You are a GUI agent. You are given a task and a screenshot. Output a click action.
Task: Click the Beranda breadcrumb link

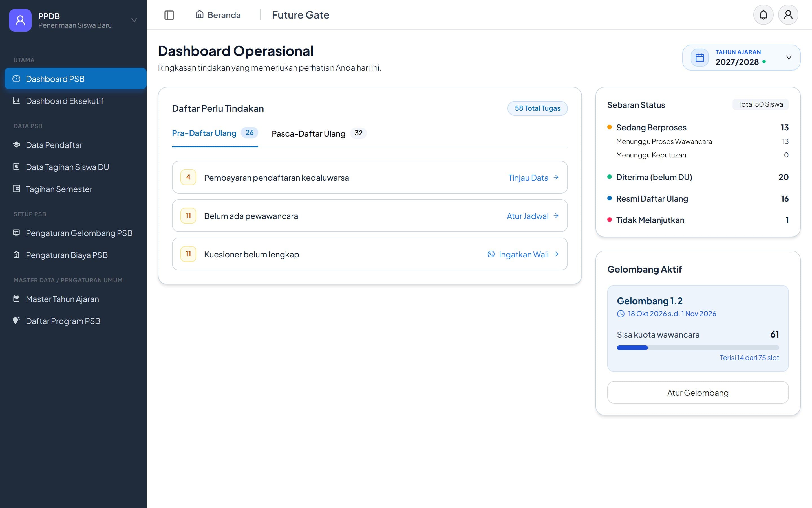tap(218, 15)
